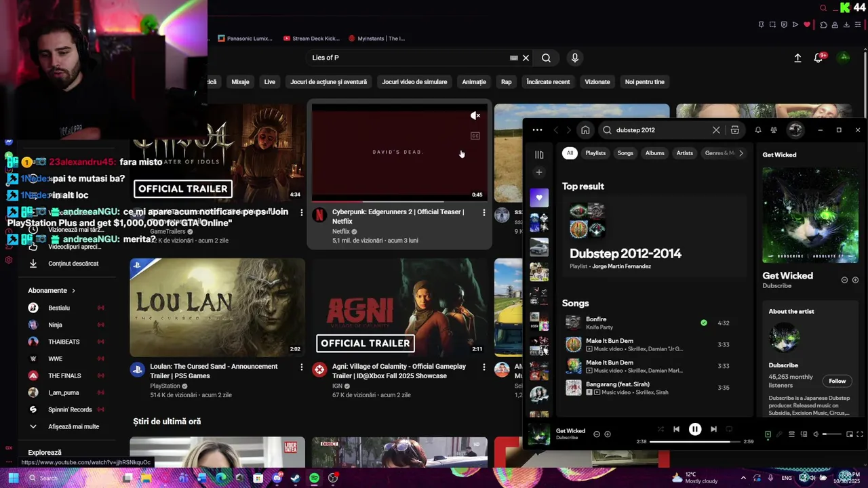Viewport: 868px width, 488px height.
Task: Go back in Spotify navigation history
Action: [556, 130]
